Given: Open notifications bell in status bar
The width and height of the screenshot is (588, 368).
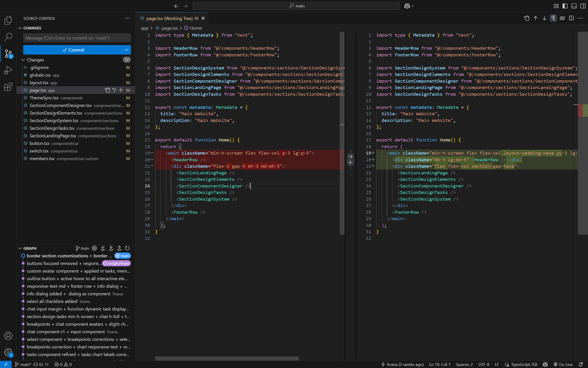Looking at the screenshot, I should coord(581,364).
